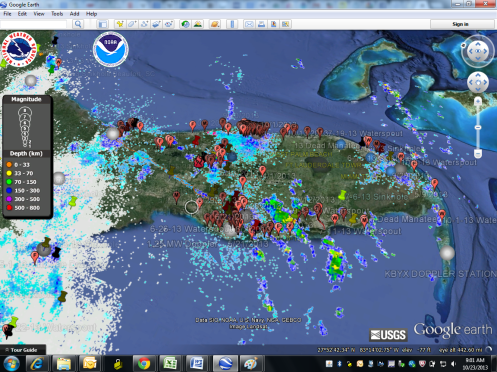Click the Move joystick down arrow
Screen dimensions: 497x372
click(x=478, y=89)
